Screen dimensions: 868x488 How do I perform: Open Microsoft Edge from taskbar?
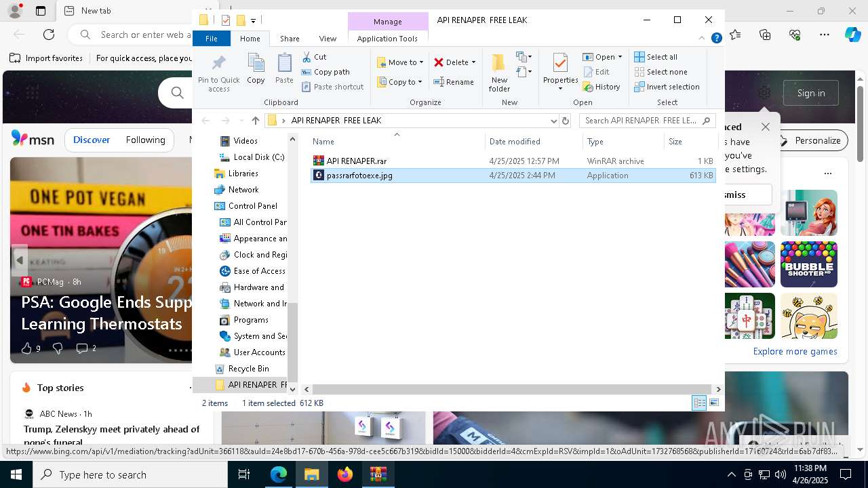point(279,474)
